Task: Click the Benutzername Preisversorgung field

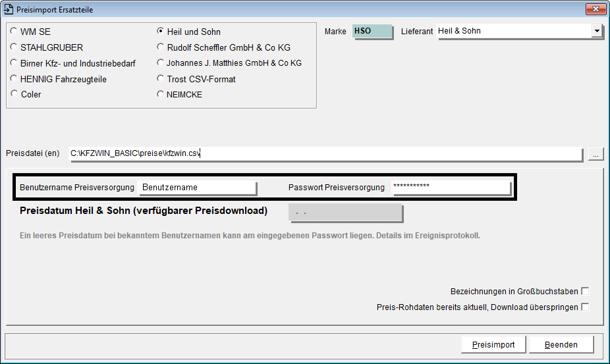Action: 197,188
